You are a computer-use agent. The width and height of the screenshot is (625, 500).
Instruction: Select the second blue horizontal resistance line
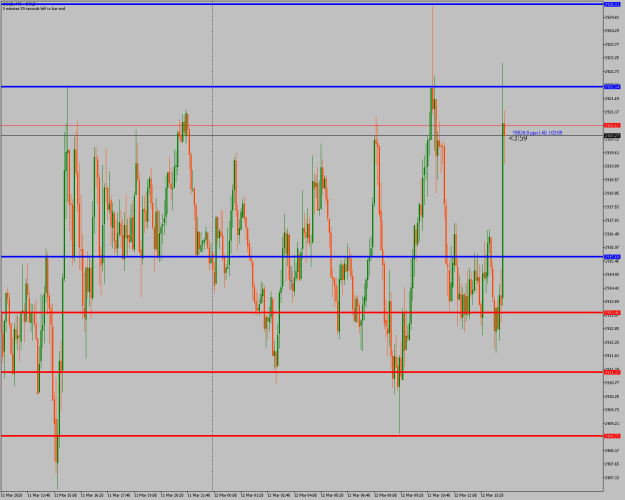pyautogui.click(x=302, y=87)
